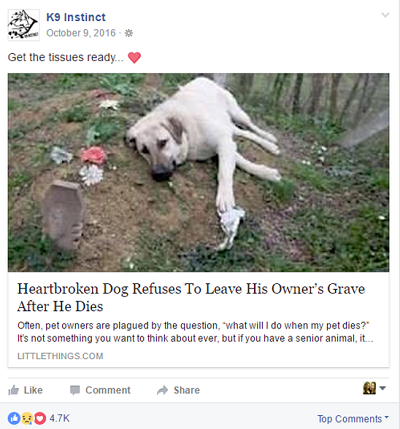Image resolution: width=400 pixels, height=429 pixels.
Task: Click the Share button text
Action: click(x=187, y=390)
